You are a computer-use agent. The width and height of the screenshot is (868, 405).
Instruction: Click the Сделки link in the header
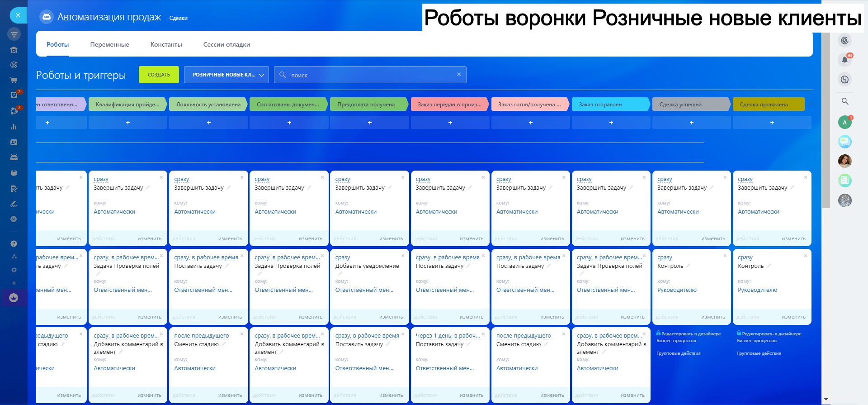coord(179,18)
